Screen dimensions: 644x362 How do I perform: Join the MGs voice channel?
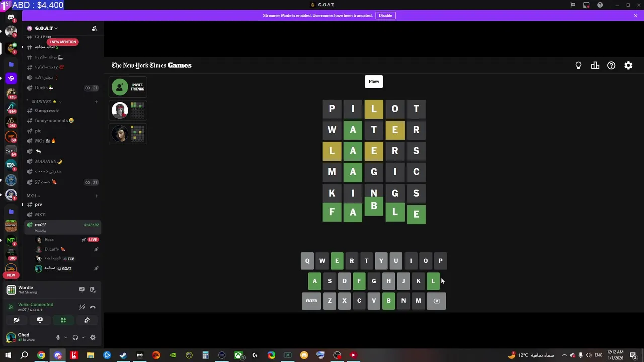click(62, 141)
